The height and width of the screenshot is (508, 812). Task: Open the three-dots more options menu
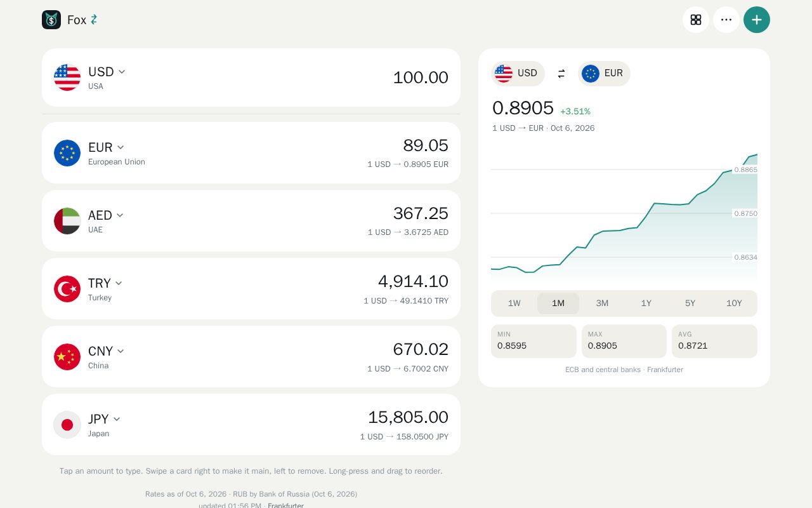coord(726,20)
